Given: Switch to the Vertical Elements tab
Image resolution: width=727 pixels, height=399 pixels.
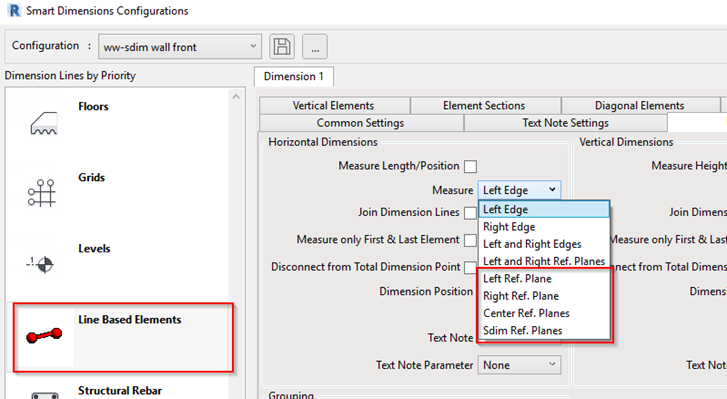Looking at the screenshot, I should 334,106.
